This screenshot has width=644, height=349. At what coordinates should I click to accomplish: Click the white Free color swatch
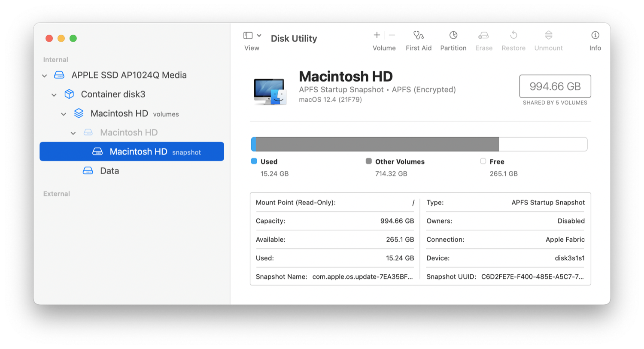tap(483, 161)
